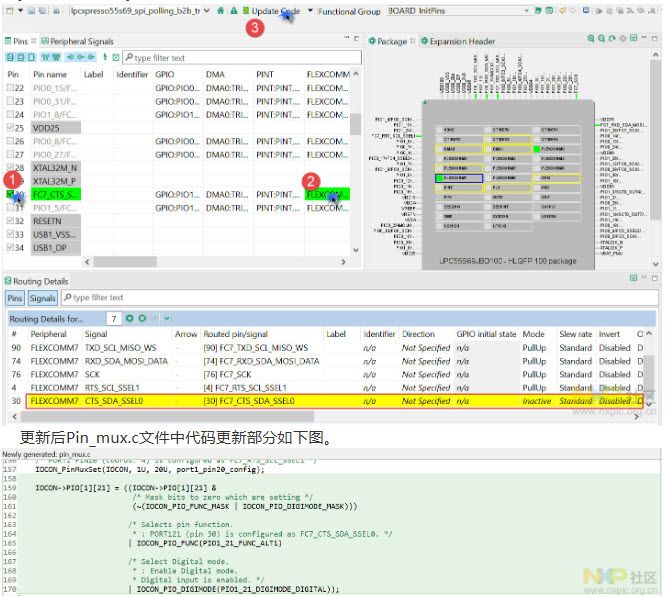Click FLEXCOM cell for pin 31
Image resolution: width=668 pixels, height=596 pixels.
(327, 208)
